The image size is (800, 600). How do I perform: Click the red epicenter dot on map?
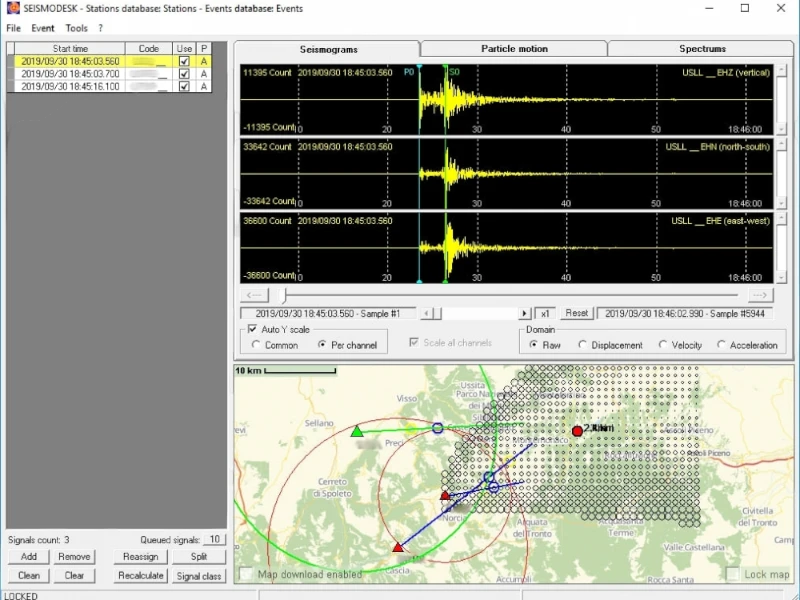point(577,431)
